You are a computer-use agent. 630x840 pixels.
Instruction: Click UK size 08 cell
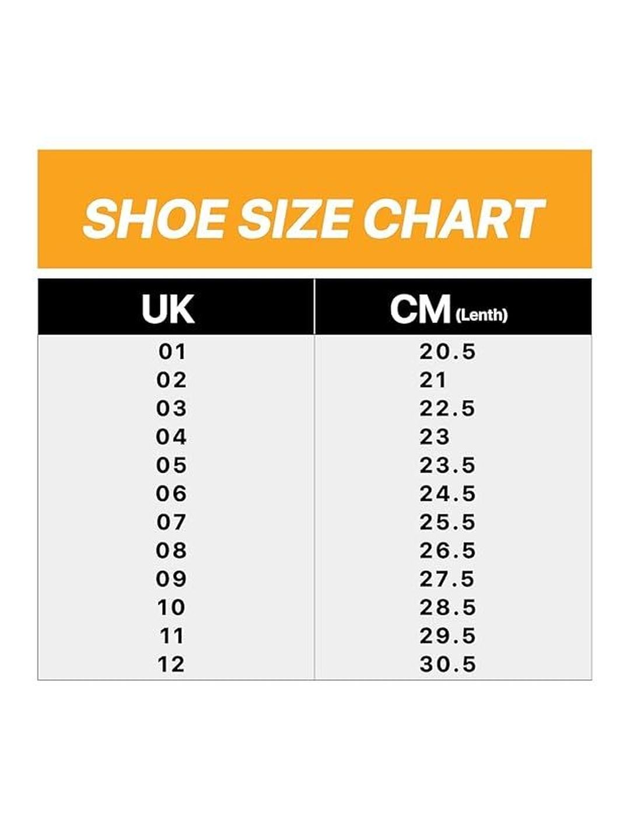[171, 551]
